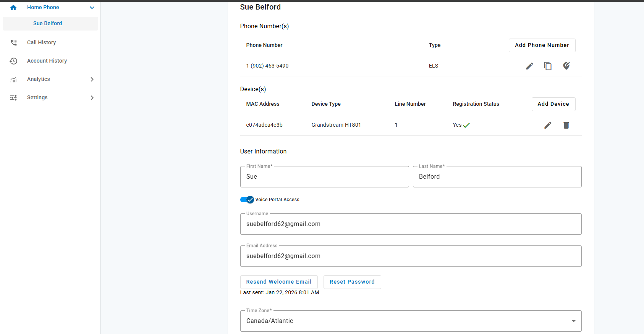This screenshot has width=644, height=334.
Task: Expand the Analytics submenu arrow
Action: tap(92, 79)
